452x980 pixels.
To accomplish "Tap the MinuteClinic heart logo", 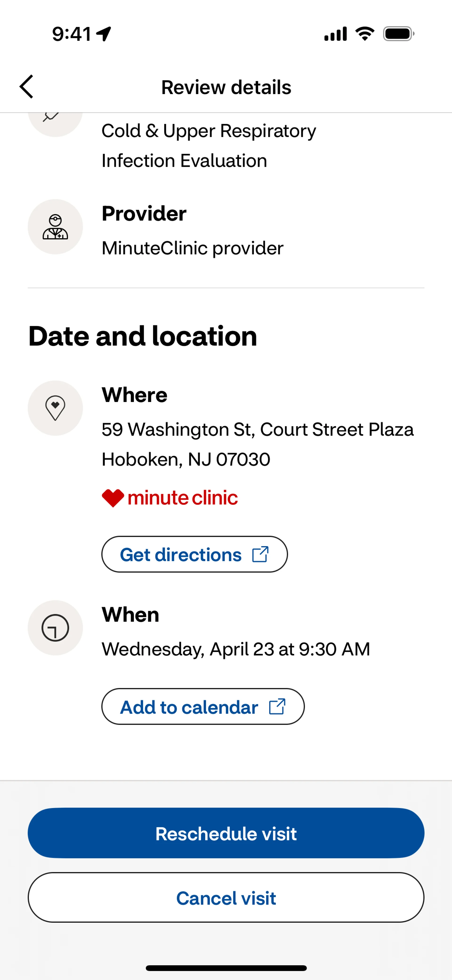I will [113, 498].
